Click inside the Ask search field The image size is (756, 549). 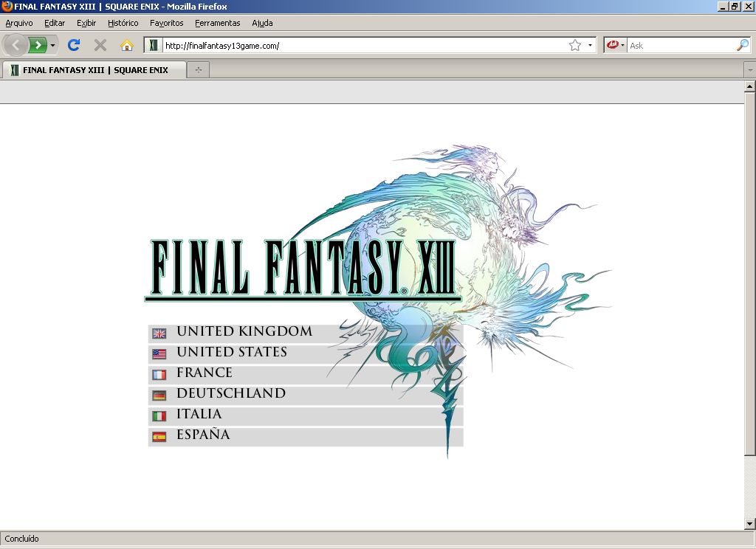(x=679, y=45)
